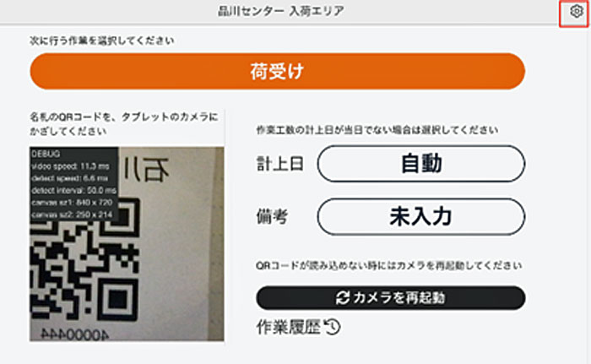Click the refresh arrows icon on camera button
The height and width of the screenshot is (364, 591).
tap(343, 297)
